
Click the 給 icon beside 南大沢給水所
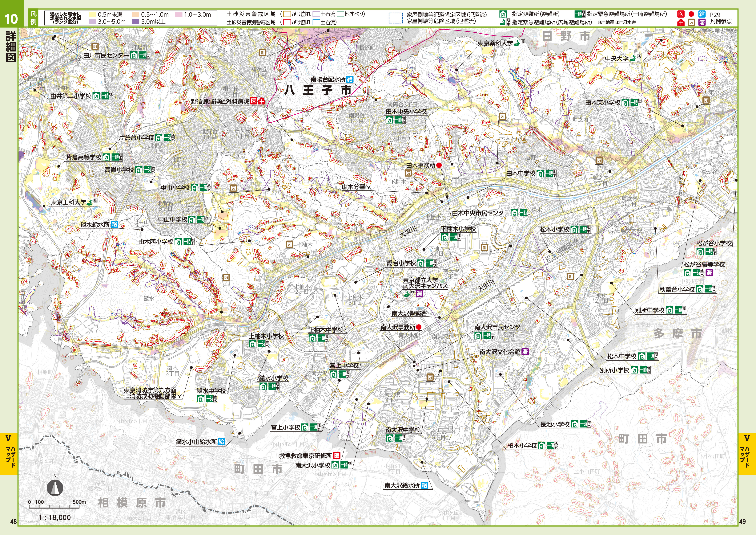click(424, 485)
